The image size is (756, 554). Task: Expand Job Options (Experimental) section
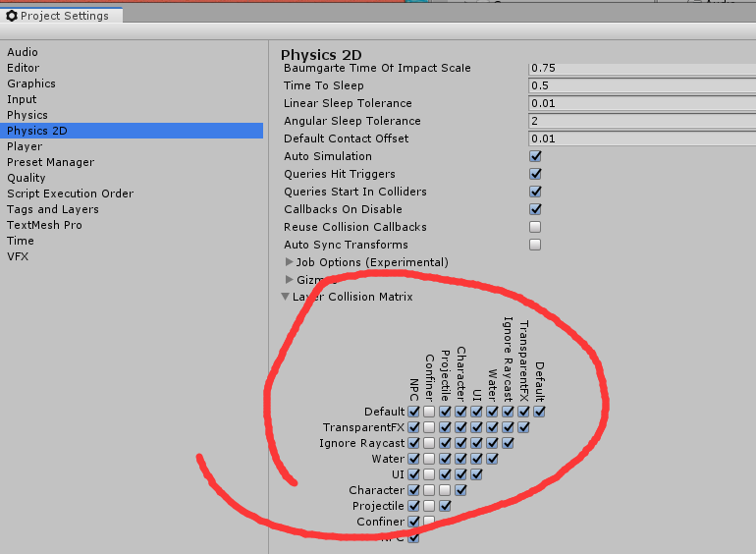pos(290,262)
